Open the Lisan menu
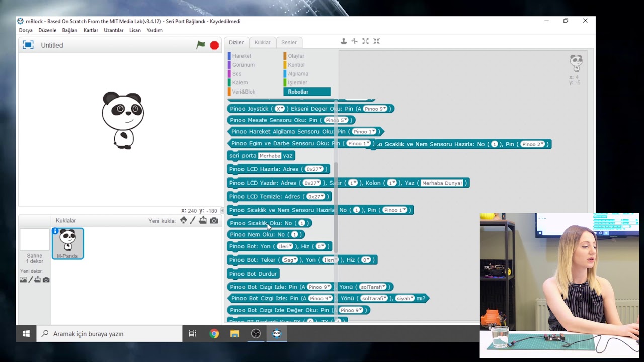Viewport: 644px width, 362px height. point(135,30)
